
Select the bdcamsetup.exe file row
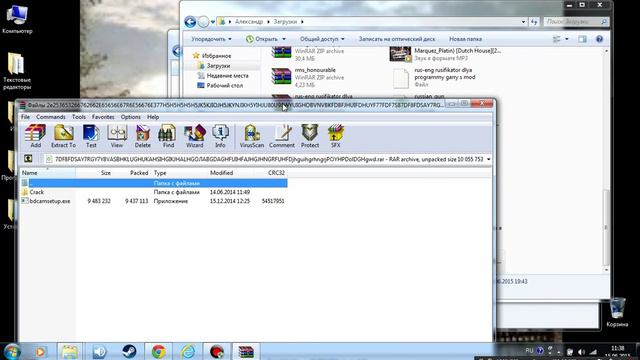point(154,201)
